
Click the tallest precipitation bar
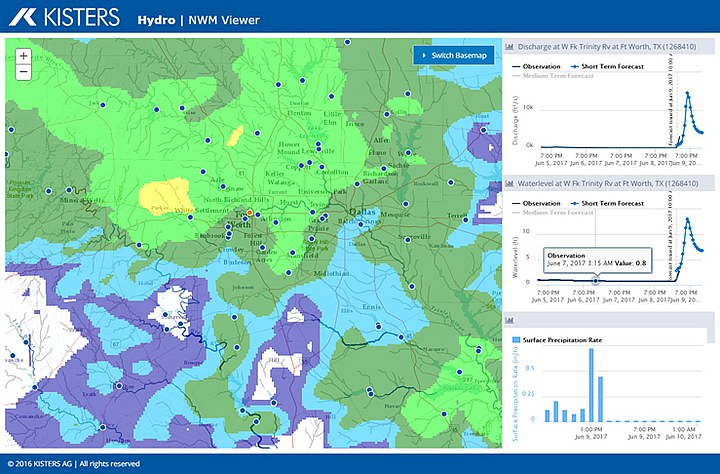click(x=590, y=384)
